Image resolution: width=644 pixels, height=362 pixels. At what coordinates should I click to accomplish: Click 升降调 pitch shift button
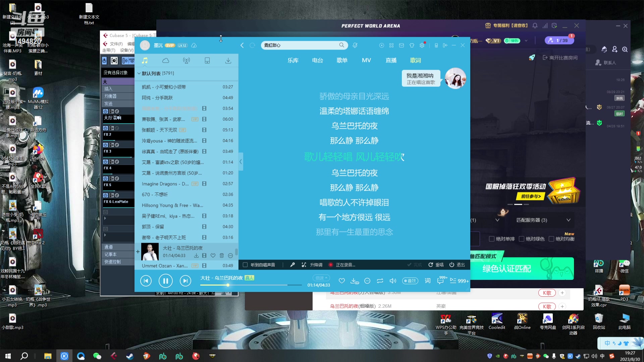(312, 265)
